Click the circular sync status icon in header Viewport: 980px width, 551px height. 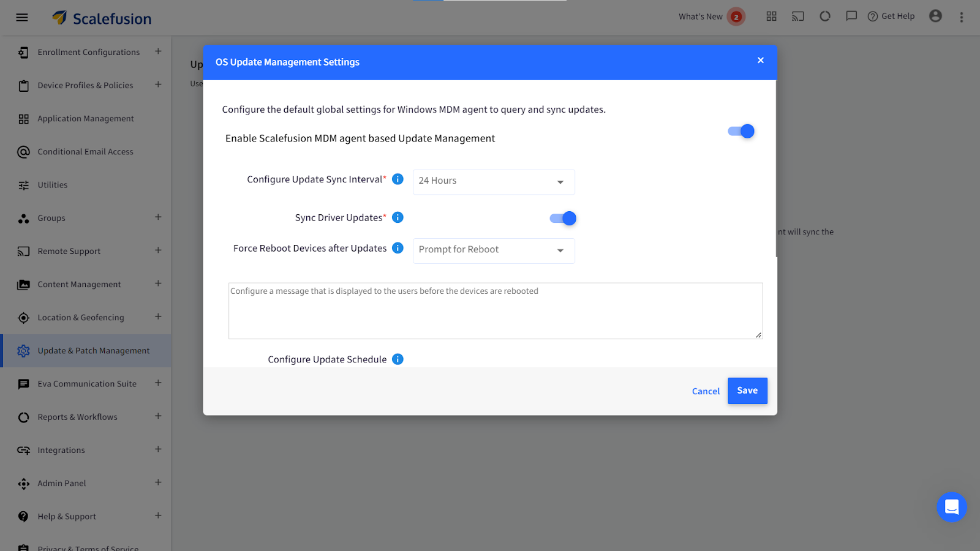pyautogui.click(x=825, y=17)
